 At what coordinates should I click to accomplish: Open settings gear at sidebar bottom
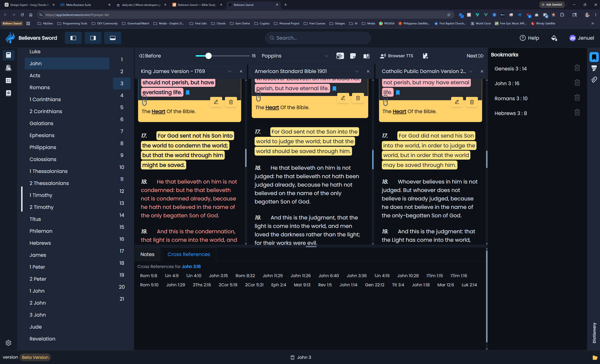(8, 343)
